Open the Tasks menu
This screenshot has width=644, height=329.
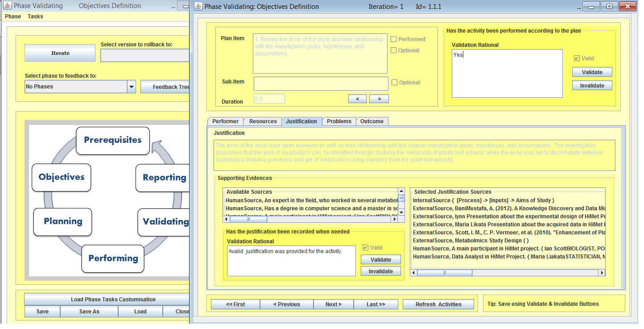pyautogui.click(x=35, y=17)
